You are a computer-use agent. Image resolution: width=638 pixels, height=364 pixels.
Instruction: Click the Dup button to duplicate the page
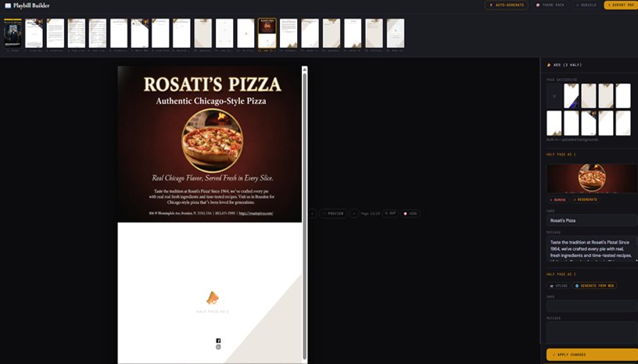tap(390, 213)
